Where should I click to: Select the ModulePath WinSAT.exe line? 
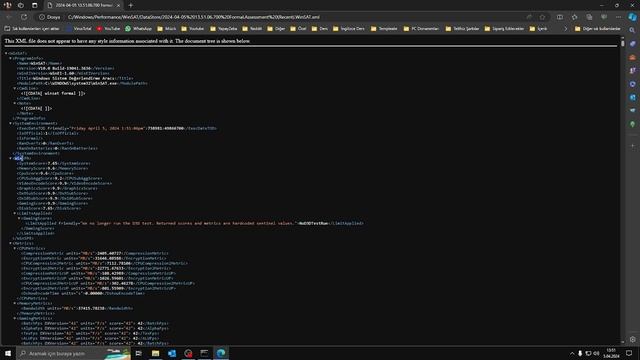pyautogui.click(x=82, y=83)
